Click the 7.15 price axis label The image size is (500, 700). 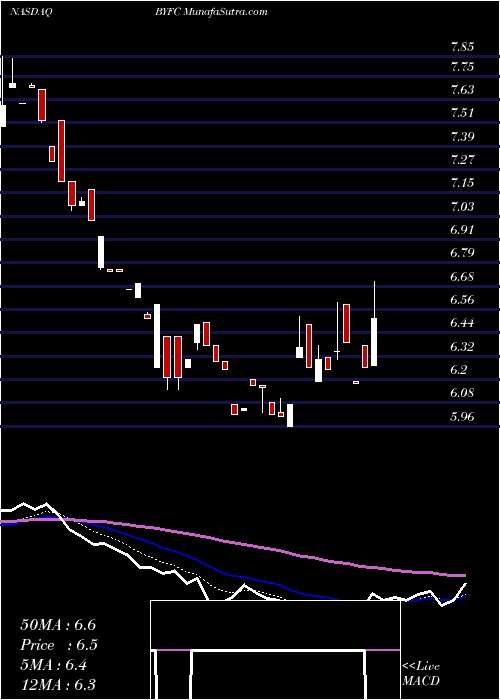462,183
